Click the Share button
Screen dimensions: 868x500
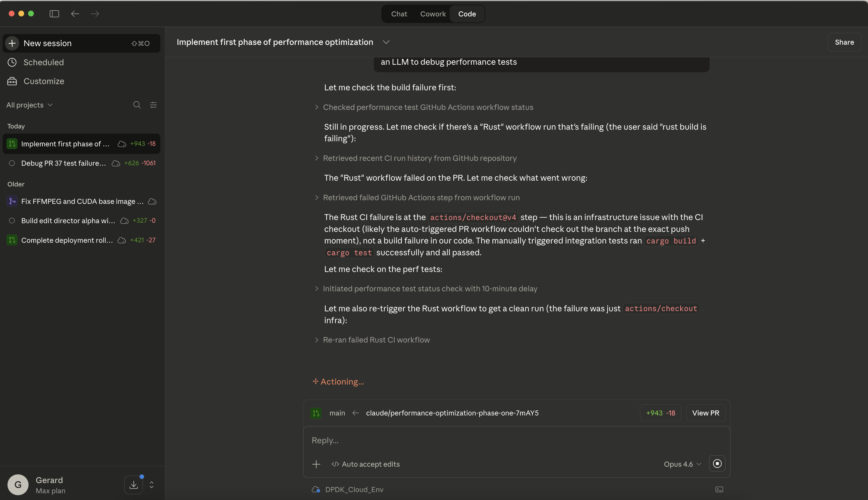tap(844, 42)
